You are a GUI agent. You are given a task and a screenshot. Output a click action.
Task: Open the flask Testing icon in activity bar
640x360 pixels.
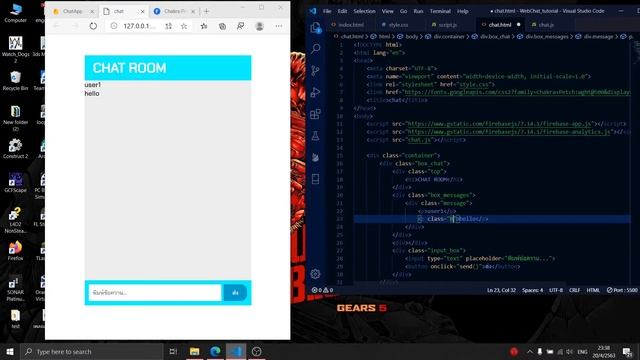pos(316,136)
